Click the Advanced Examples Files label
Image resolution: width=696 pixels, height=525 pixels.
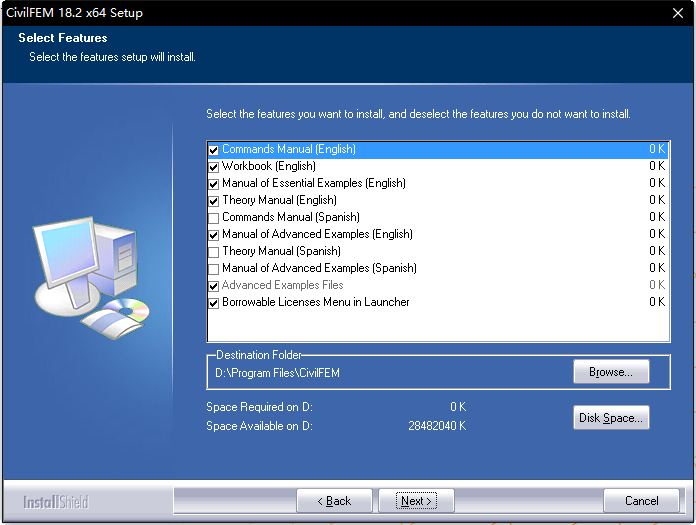point(282,285)
